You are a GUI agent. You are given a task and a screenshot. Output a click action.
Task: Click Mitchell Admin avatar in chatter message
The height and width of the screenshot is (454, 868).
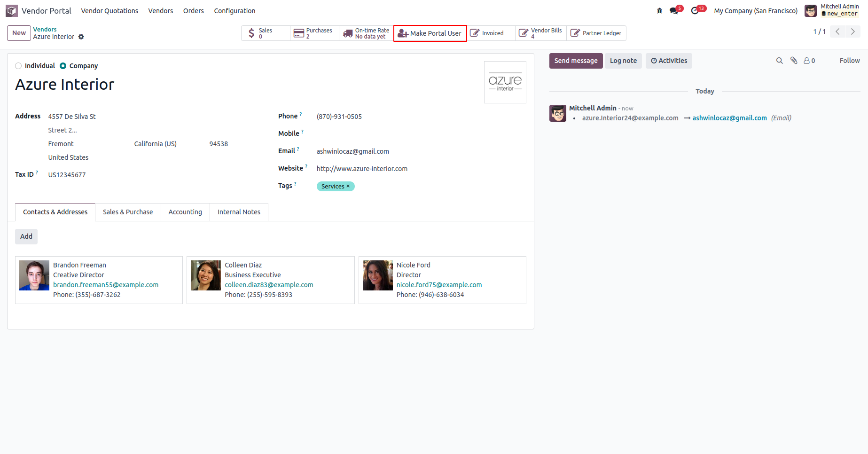[x=558, y=113]
